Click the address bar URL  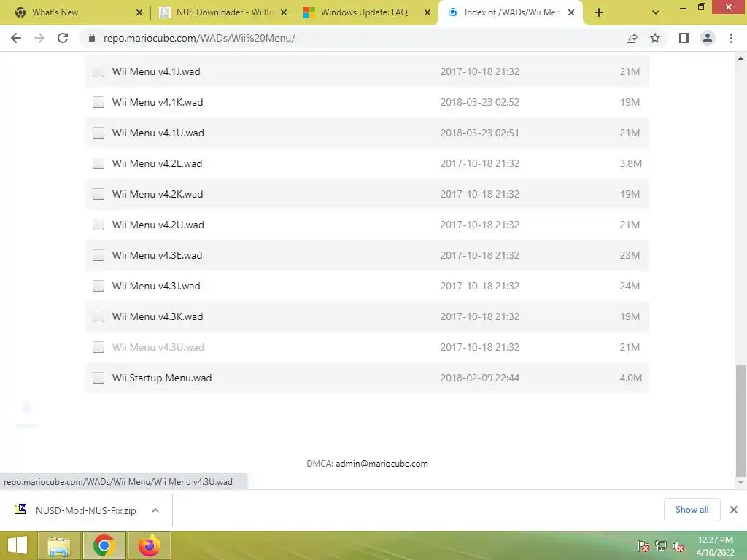point(199,38)
